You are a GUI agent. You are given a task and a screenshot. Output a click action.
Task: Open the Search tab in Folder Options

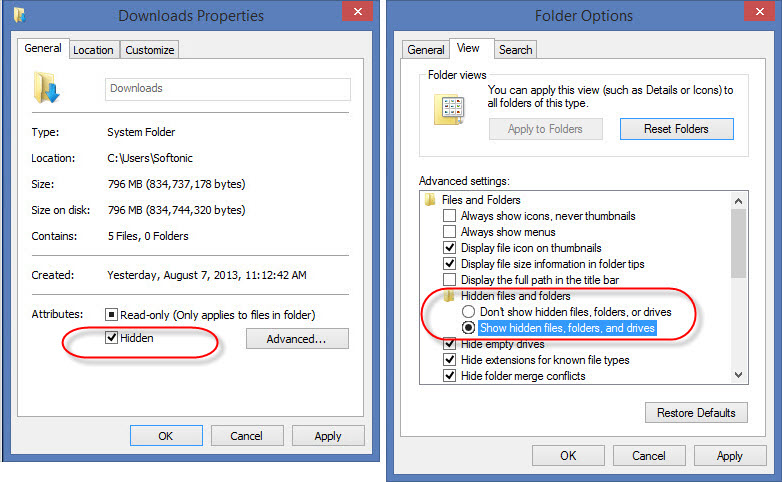pos(515,50)
